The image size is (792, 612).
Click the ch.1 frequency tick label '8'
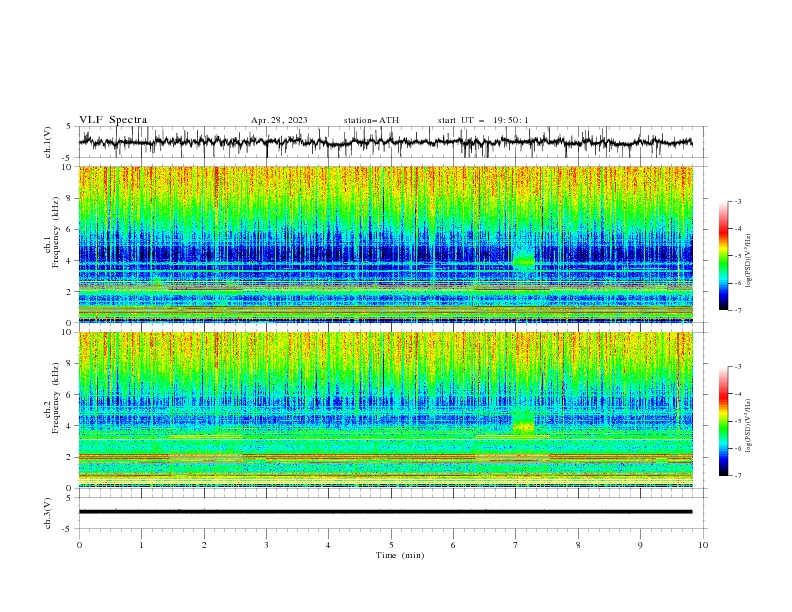(70, 198)
